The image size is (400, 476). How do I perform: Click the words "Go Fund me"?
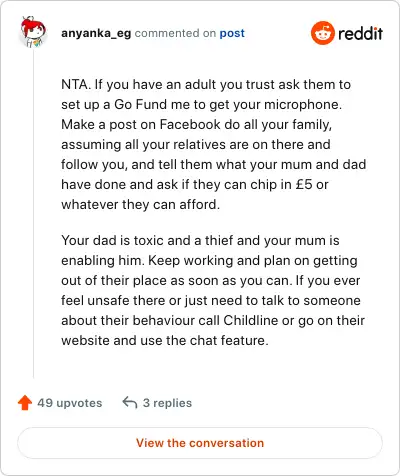coord(145,104)
